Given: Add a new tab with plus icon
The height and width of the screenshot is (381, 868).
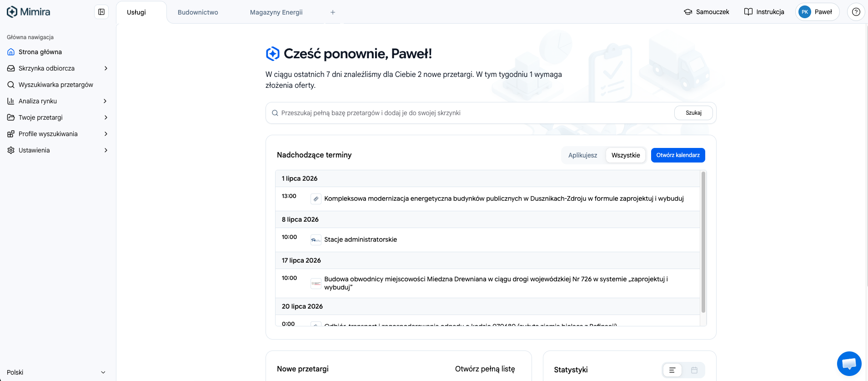Looking at the screenshot, I should click(x=333, y=12).
